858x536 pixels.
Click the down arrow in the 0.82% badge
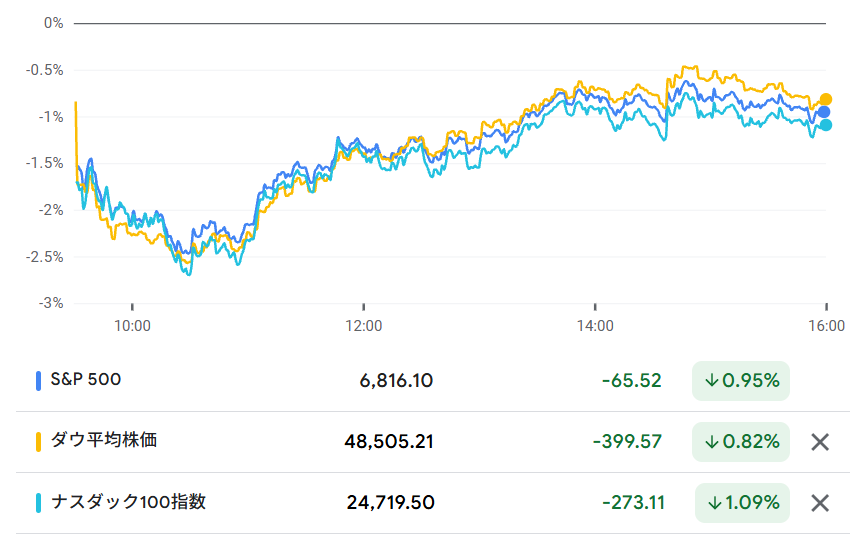coord(712,441)
